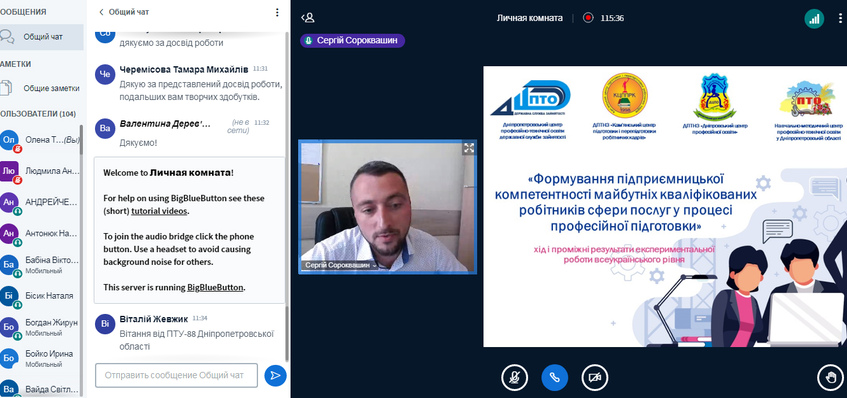This screenshot has width=847, height=398.
Task: Click the chat options three-dot menu
Action: tap(277, 12)
